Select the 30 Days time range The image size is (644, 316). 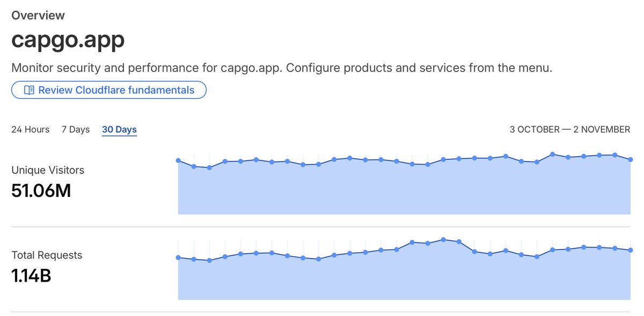pos(119,129)
